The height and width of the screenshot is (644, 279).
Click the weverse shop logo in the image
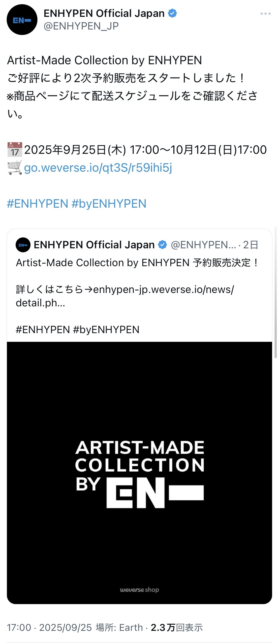tap(139, 590)
